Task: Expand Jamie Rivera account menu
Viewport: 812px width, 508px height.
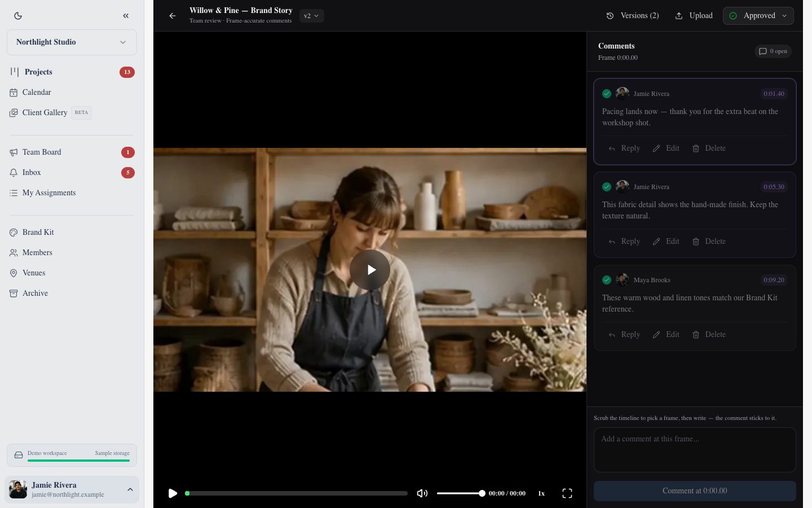Action: pos(72,489)
